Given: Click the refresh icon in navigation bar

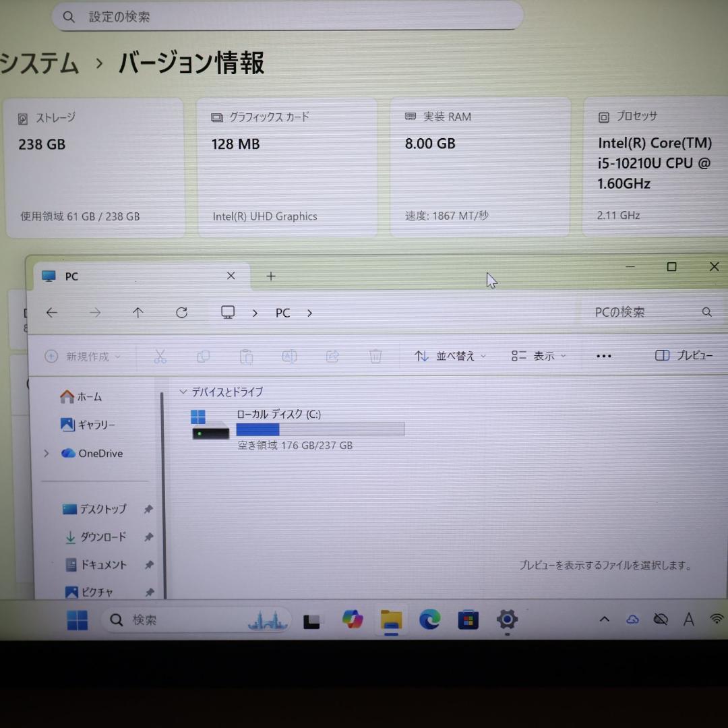Looking at the screenshot, I should coord(181,312).
